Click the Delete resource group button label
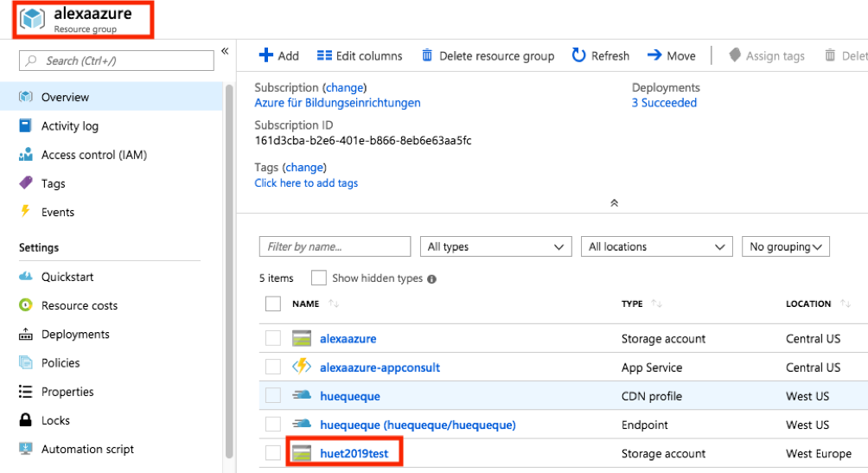Image resolution: width=868 pixels, height=473 pixels. (496, 56)
